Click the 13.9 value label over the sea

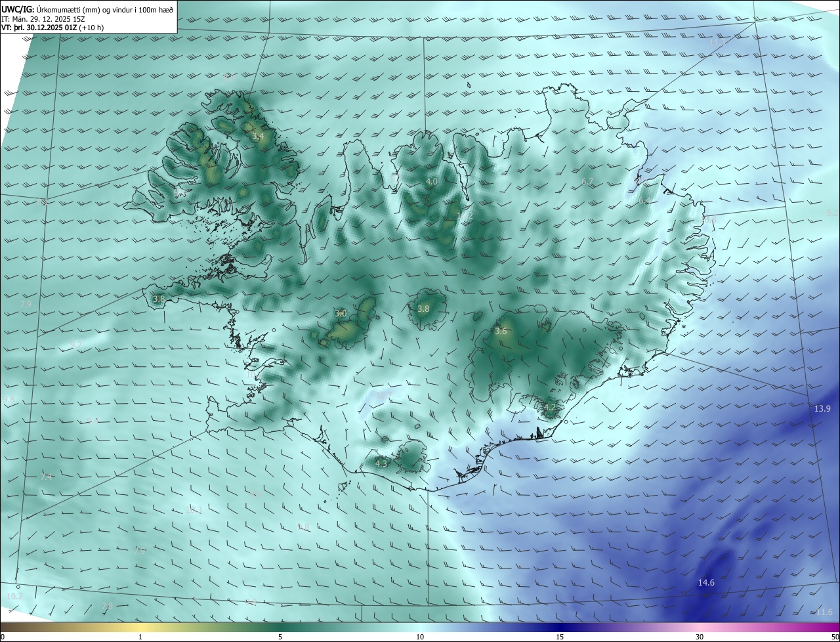pyautogui.click(x=822, y=408)
